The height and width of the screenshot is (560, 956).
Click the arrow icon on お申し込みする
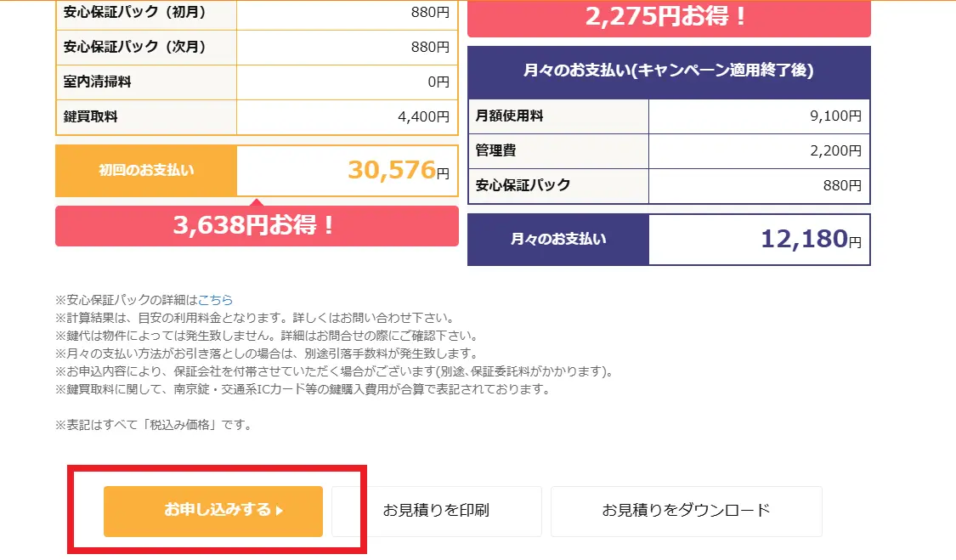coord(280,512)
